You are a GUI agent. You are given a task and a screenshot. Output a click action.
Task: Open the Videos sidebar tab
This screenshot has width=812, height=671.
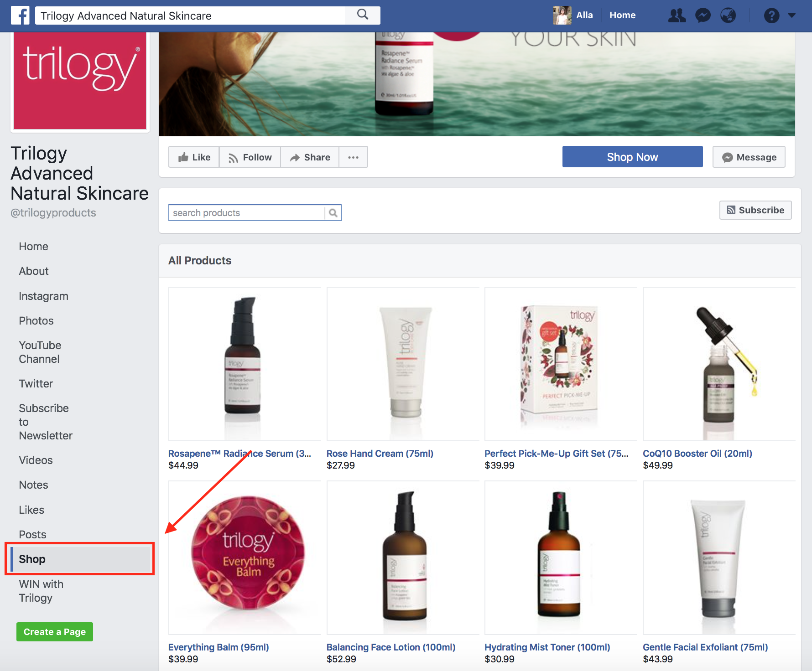point(36,460)
